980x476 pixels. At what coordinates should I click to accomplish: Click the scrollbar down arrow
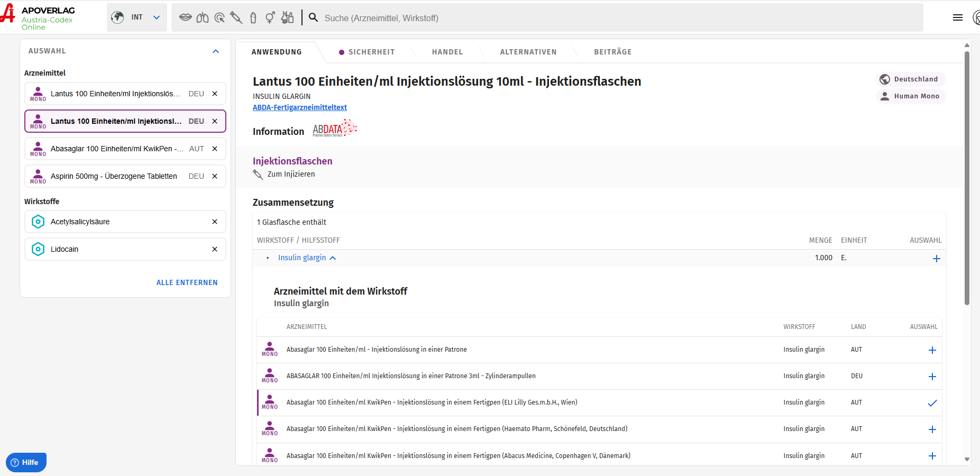[x=967, y=460]
